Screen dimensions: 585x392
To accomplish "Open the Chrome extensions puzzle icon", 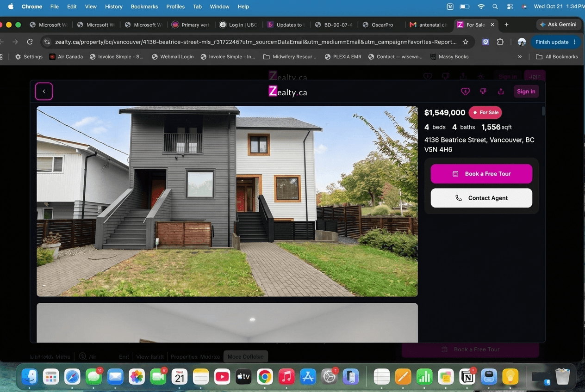I will [500, 42].
